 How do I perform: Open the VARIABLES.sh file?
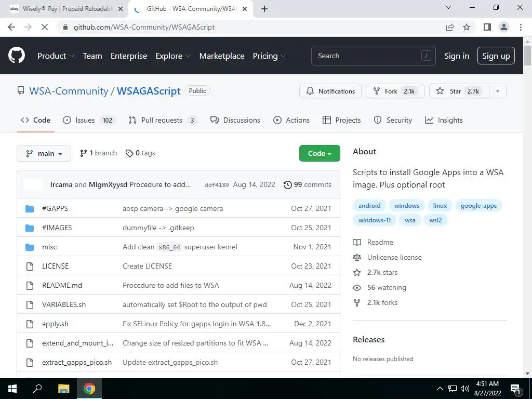(64, 304)
